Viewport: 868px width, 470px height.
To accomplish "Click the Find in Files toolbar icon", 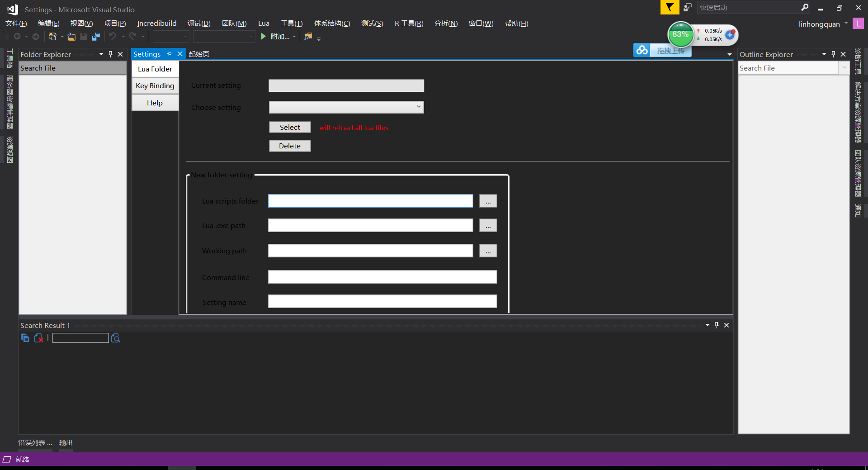I will pos(308,36).
